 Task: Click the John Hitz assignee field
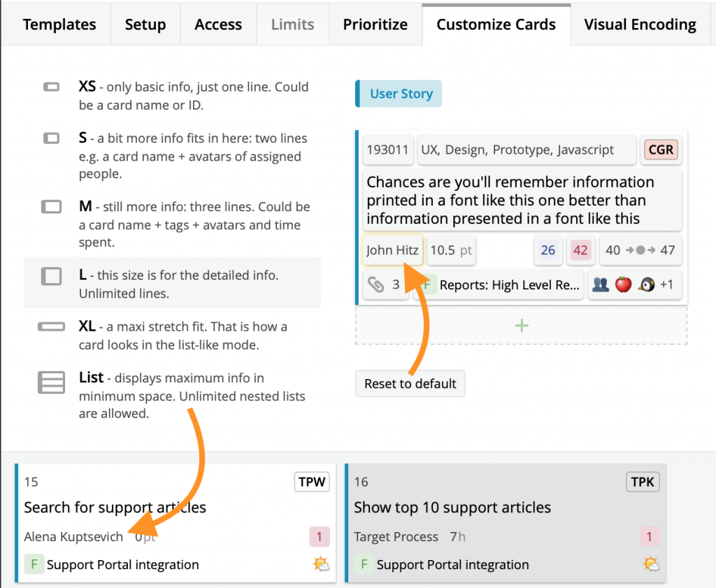point(392,250)
